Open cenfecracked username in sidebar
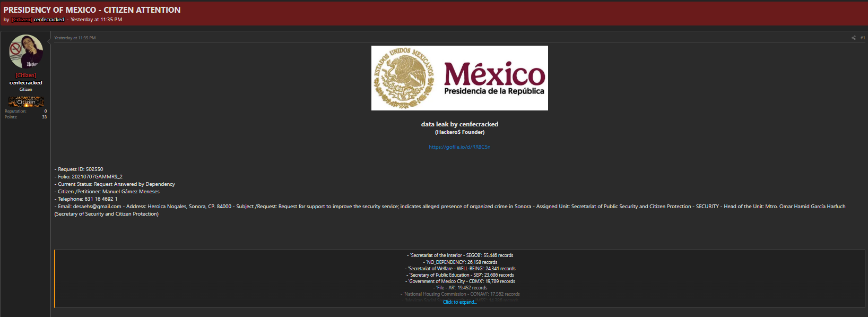Screen dimensions: 868x317 click(x=25, y=82)
